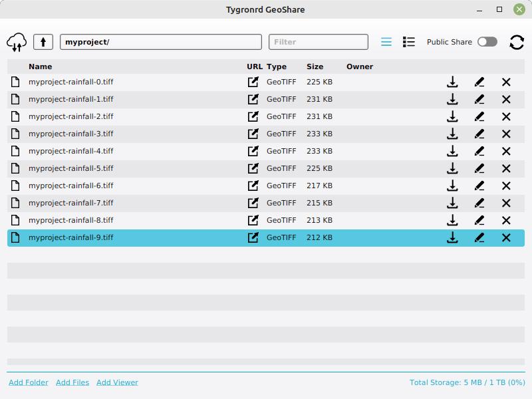Screen dimensions: 532x399
Task: Sort files by Name column header
Action: click(40, 66)
